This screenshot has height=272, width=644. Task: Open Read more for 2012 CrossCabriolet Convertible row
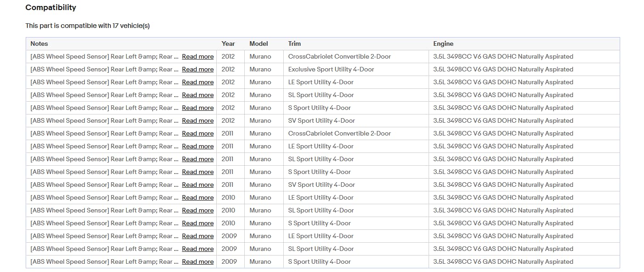pyautogui.click(x=198, y=56)
